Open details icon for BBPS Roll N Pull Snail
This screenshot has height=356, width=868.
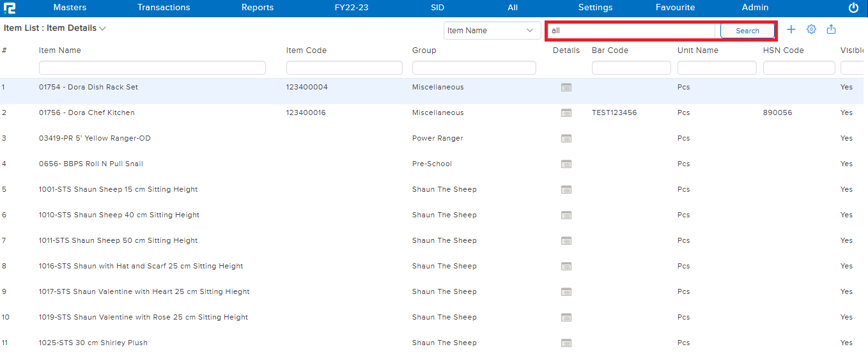566,164
